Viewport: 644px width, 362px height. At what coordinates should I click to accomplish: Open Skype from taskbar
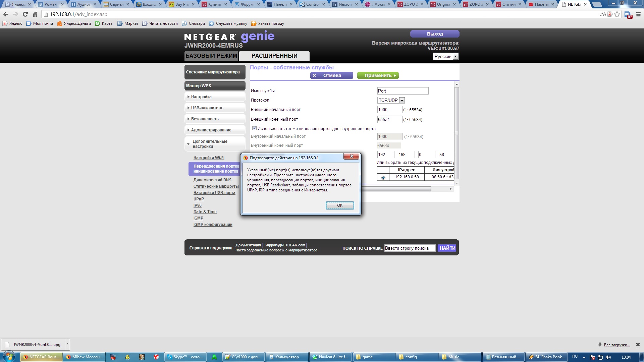tap(185, 357)
